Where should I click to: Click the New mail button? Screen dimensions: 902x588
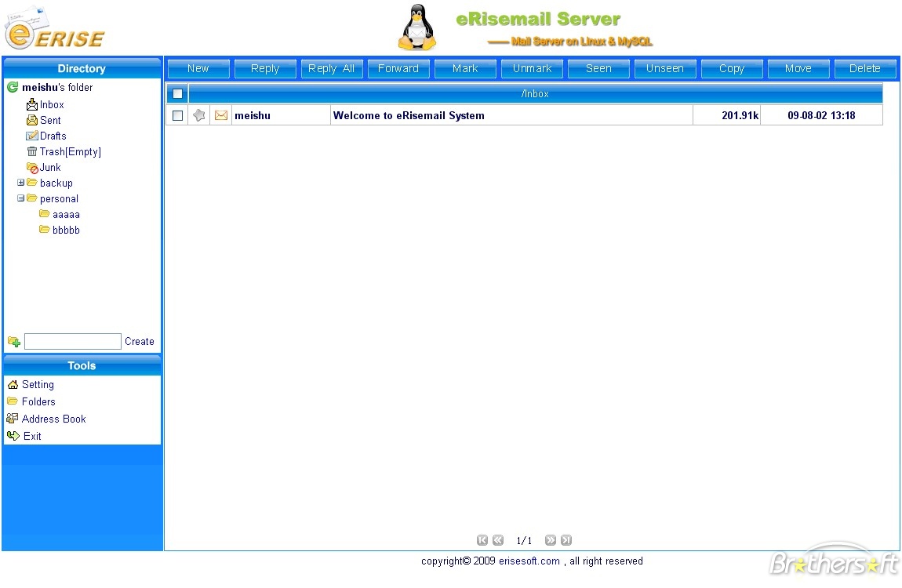pos(198,68)
